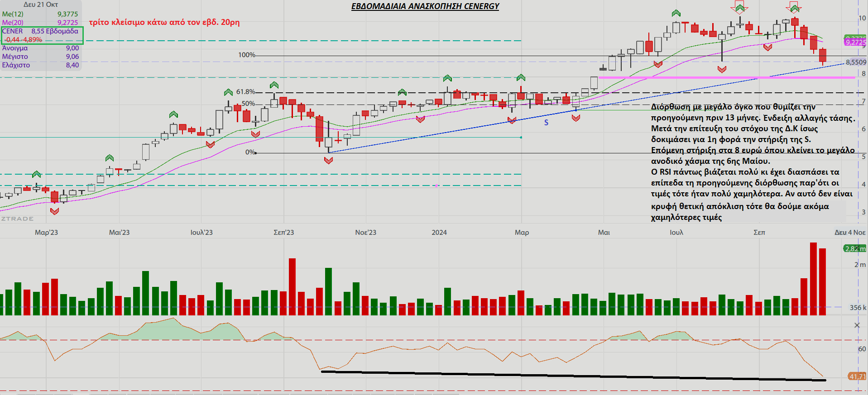The width and height of the screenshot is (868, 395).
Task: Click the green 2,82 m volume tag
Action: click(855, 248)
